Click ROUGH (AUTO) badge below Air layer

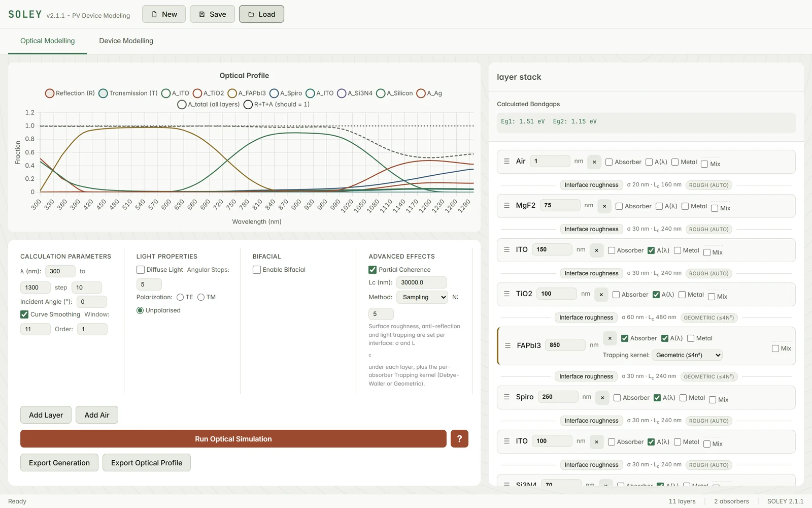(x=708, y=185)
